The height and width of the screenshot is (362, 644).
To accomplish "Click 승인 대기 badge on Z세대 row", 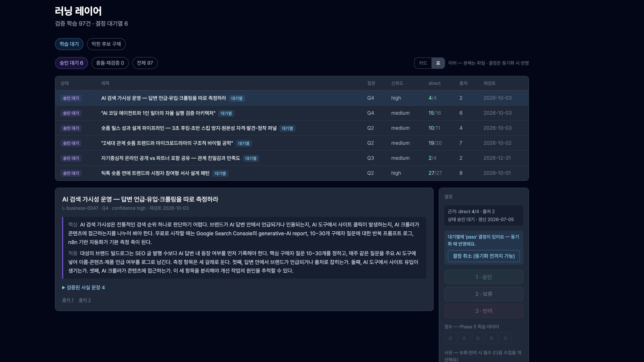I will (71, 143).
